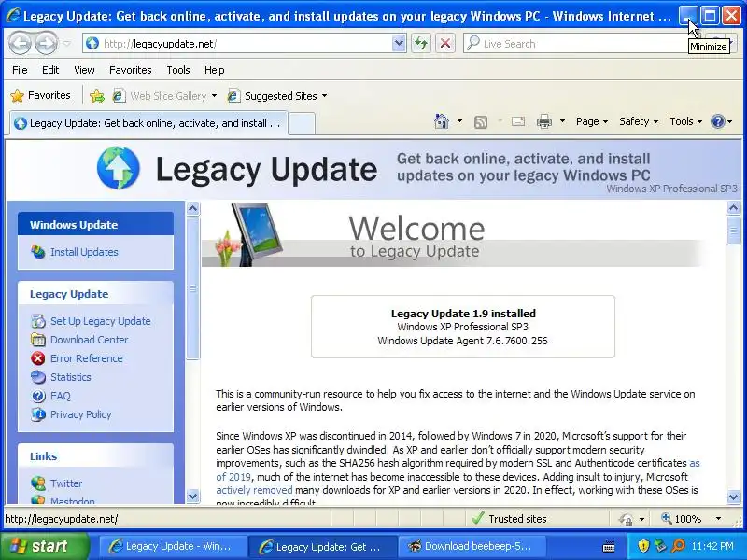Click the main content scroll up arrow
The height and width of the screenshot is (560, 747).
click(x=733, y=207)
